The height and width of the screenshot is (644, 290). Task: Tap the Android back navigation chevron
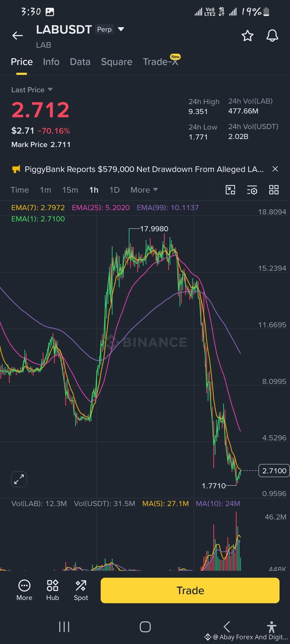[227, 627]
